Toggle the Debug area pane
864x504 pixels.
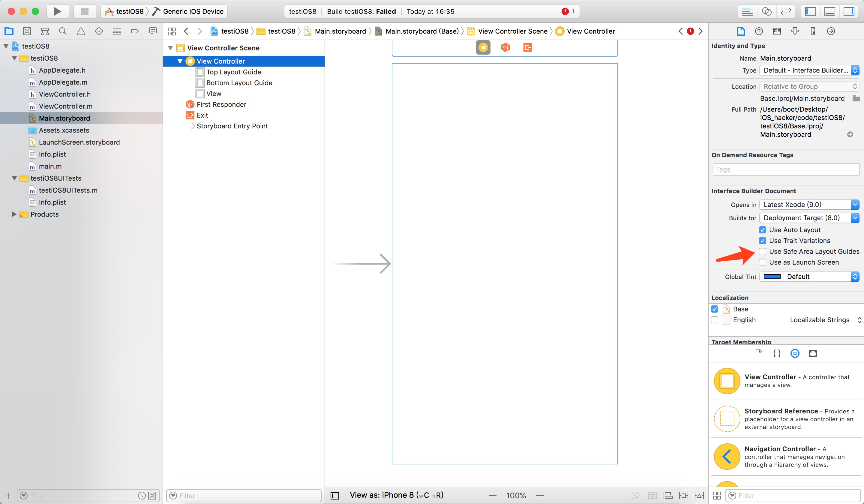click(829, 11)
